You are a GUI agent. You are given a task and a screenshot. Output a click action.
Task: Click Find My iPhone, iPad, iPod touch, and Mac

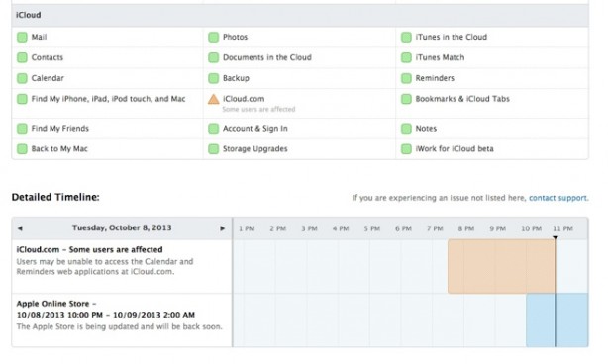[108, 99]
